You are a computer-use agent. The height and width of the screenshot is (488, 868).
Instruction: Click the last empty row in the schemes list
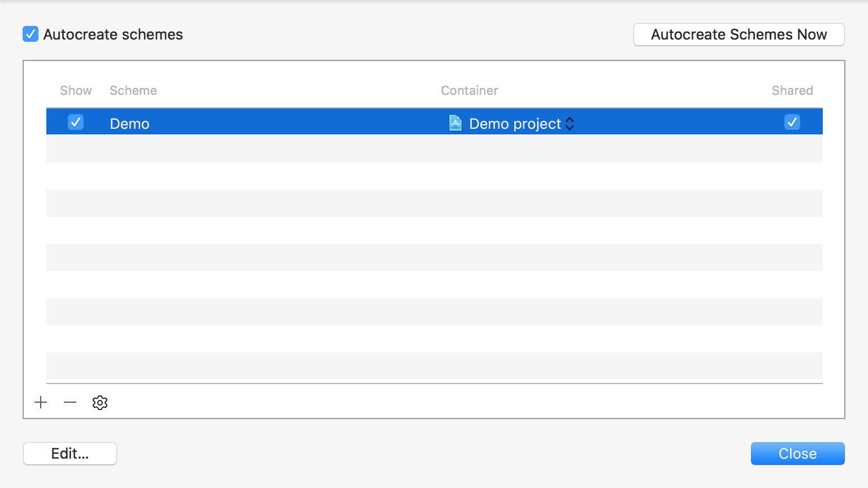point(434,366)
